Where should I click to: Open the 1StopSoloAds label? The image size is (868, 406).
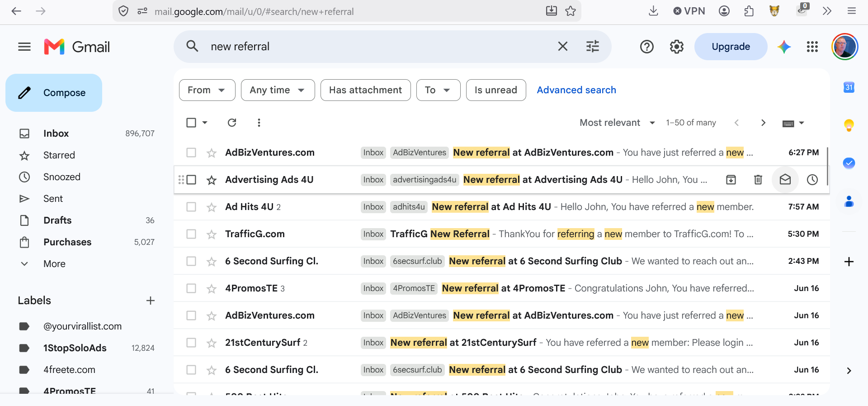click(x=75, y=348)
